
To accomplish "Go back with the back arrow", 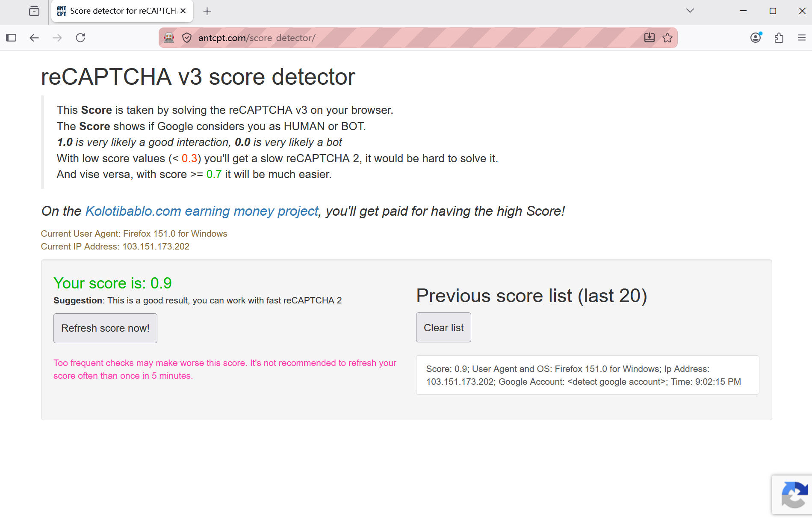I will click(34, 38).
